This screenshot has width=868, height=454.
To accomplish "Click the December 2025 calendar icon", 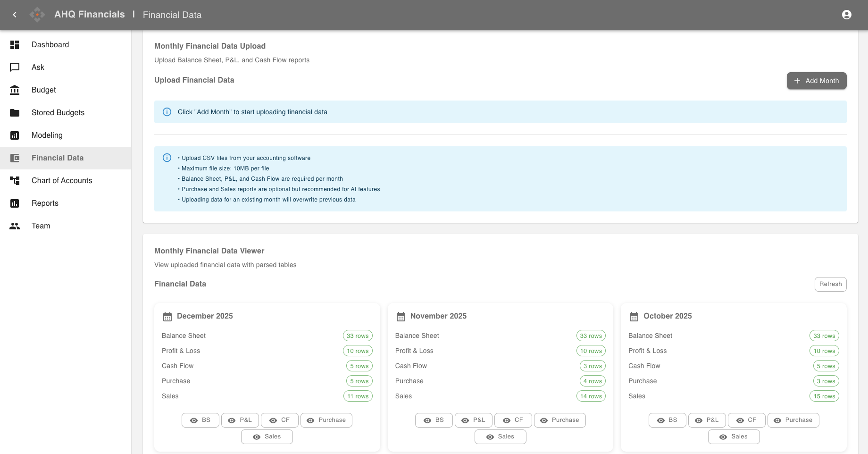I will coord(167,316).
